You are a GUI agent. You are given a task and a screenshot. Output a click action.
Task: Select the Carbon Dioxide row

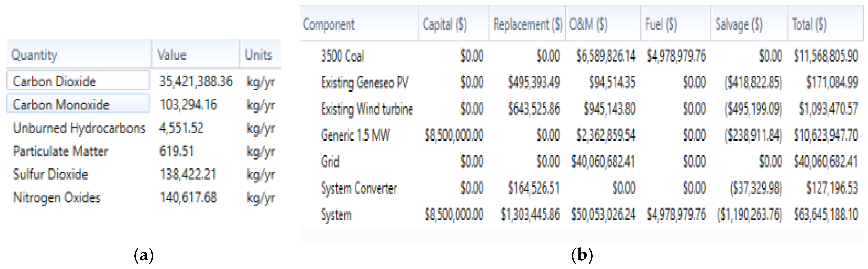click(x=54, y=81)
